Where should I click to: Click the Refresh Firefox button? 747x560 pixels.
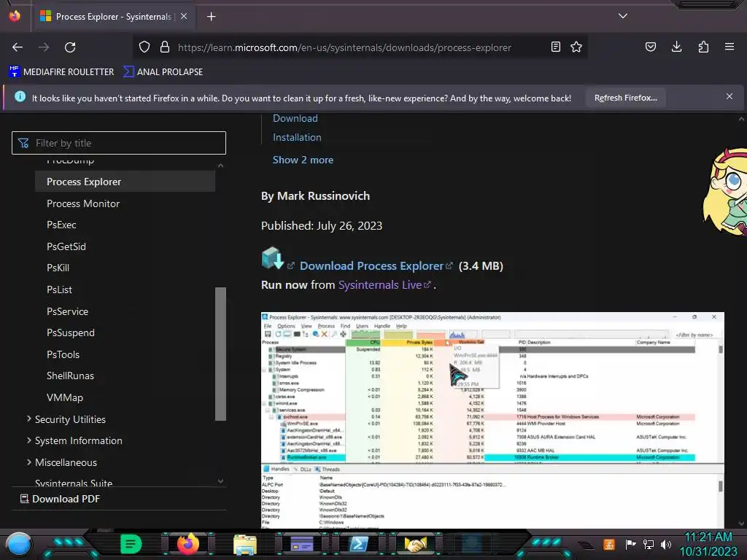625,98
